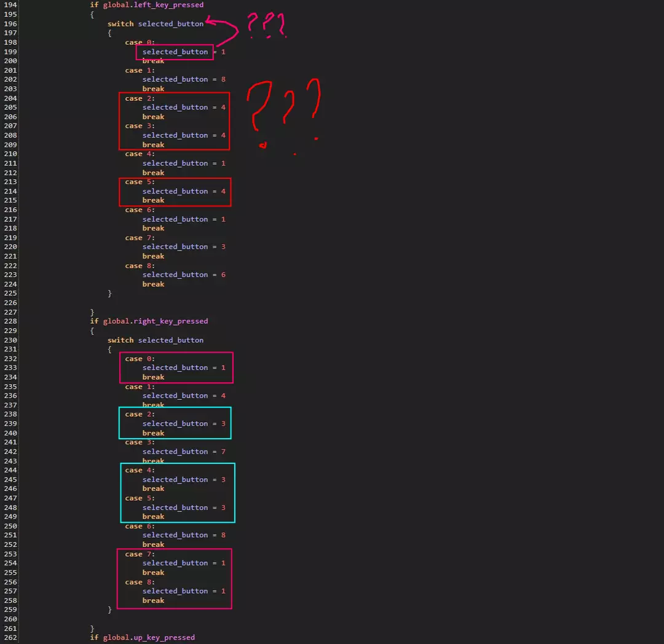Click "selected_button = 1" on line 233
Viewport: 664px width, 644px height.
tap(184, 367)
